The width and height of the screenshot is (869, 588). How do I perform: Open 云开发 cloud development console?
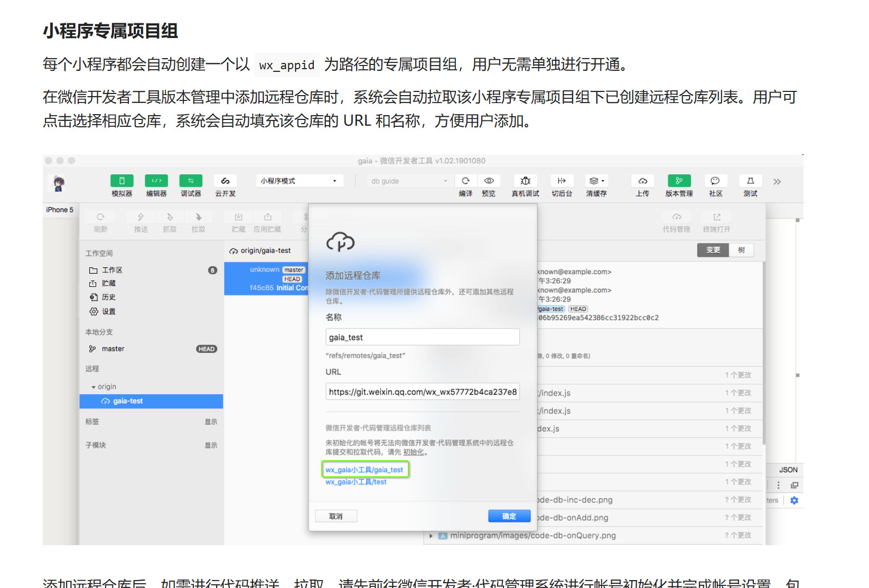pyautogui.click(x=225, y=181)
